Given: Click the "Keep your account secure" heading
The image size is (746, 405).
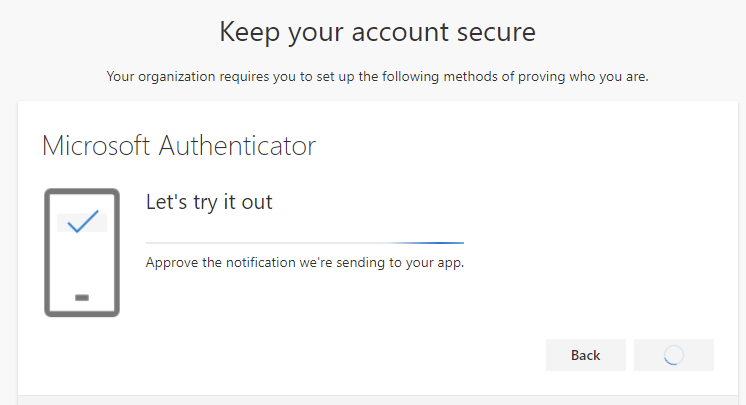Looking at the screenshot, I should click(377, 32).
